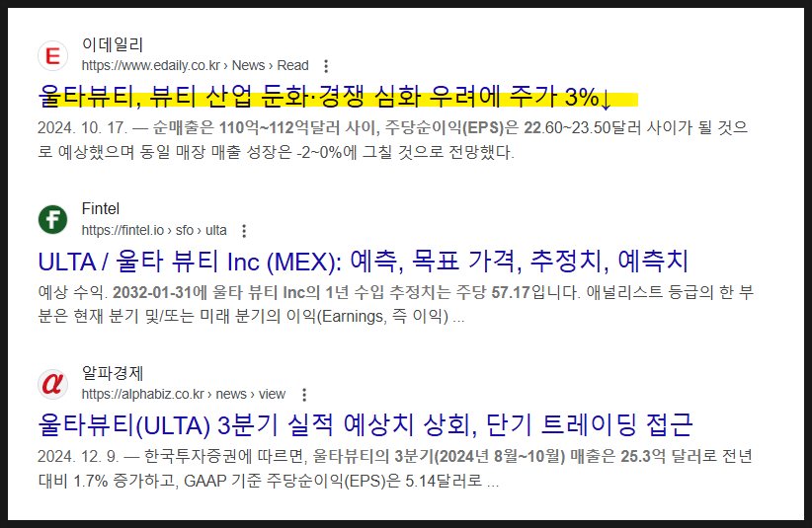Open the three-dot menu next to alphabiz URL
The width and height of the screenshot is (812, 528).
tap(304, 395)
